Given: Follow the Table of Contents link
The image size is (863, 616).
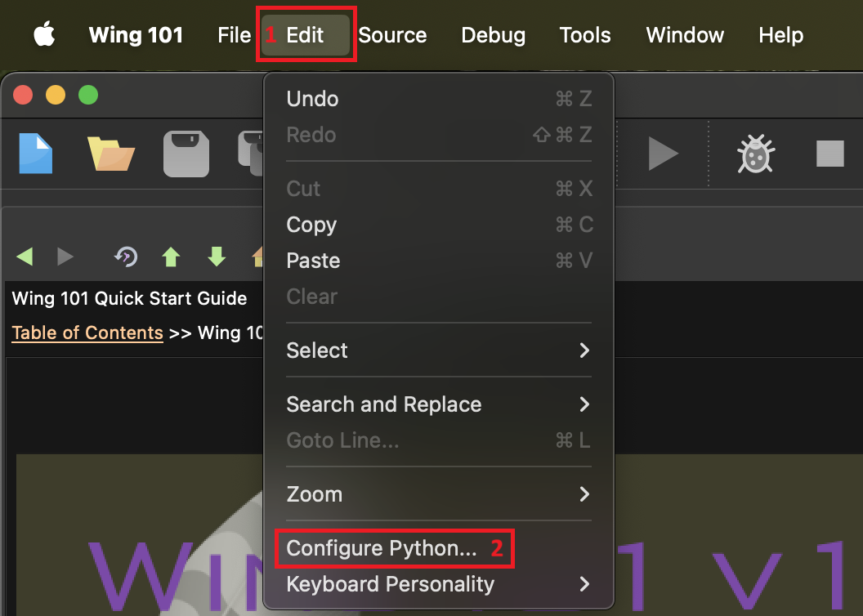Looking at the screenshot, I should [x=87, y=333].
